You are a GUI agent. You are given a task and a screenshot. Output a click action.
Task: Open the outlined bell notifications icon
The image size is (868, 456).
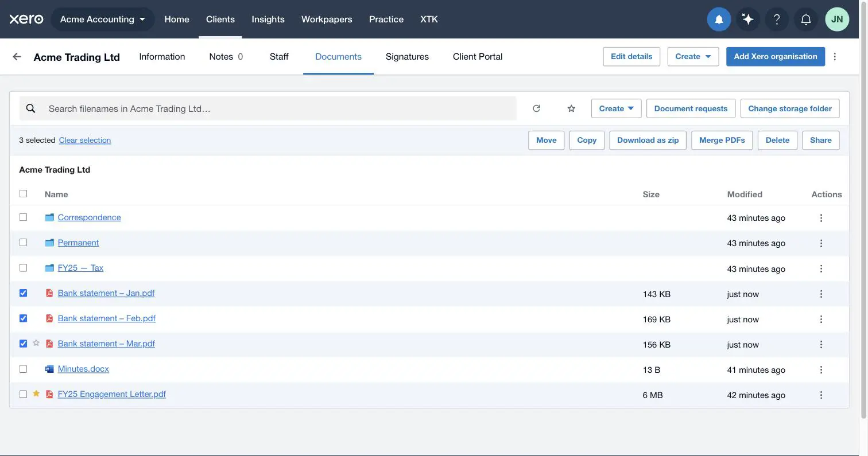806,20
